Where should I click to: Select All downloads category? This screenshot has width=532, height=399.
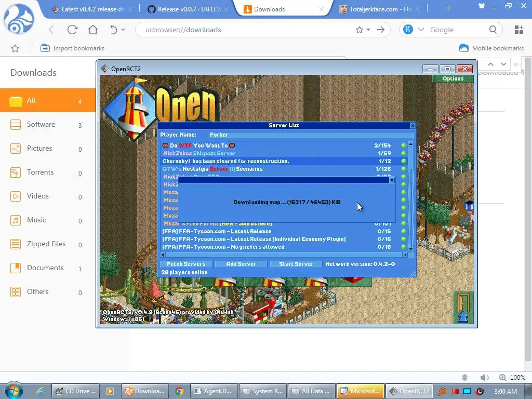pos(47,100)
